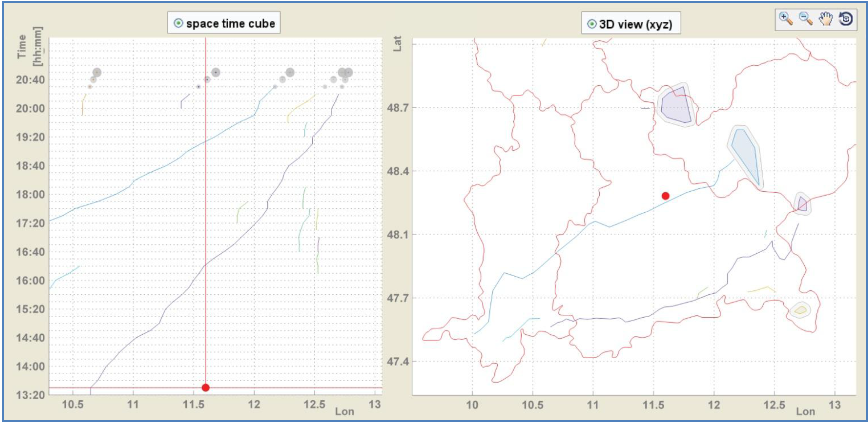Click the 11.5 Lon tick label under the space time plot
This screenshot has height=423, width=868.
click(x=193, y=404)
